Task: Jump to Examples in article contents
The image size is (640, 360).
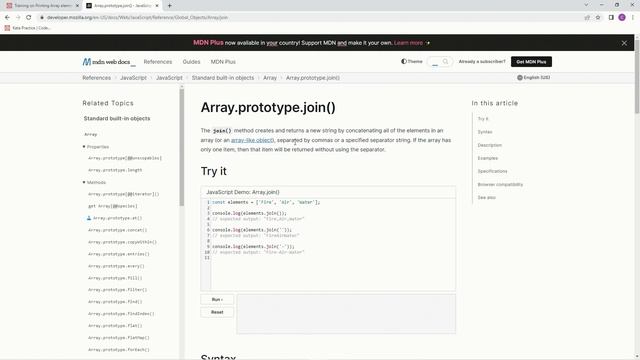Action: [x=488, y=158]
